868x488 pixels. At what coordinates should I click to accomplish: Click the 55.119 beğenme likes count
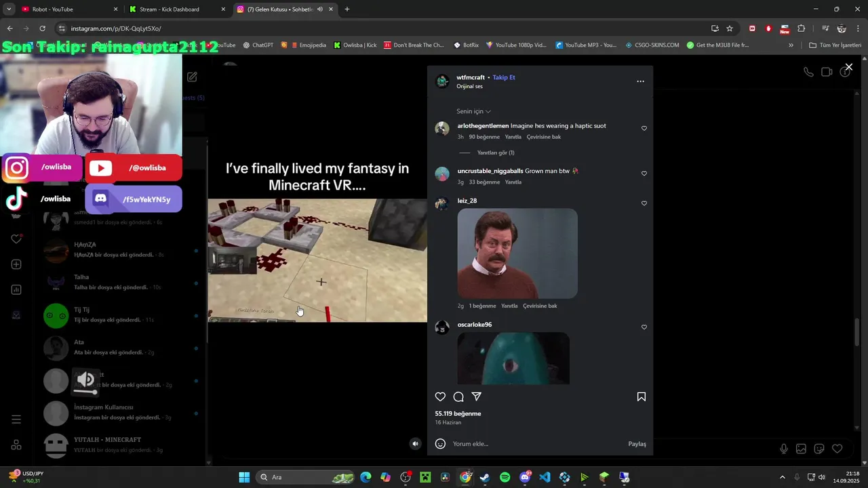click(458, 413)
